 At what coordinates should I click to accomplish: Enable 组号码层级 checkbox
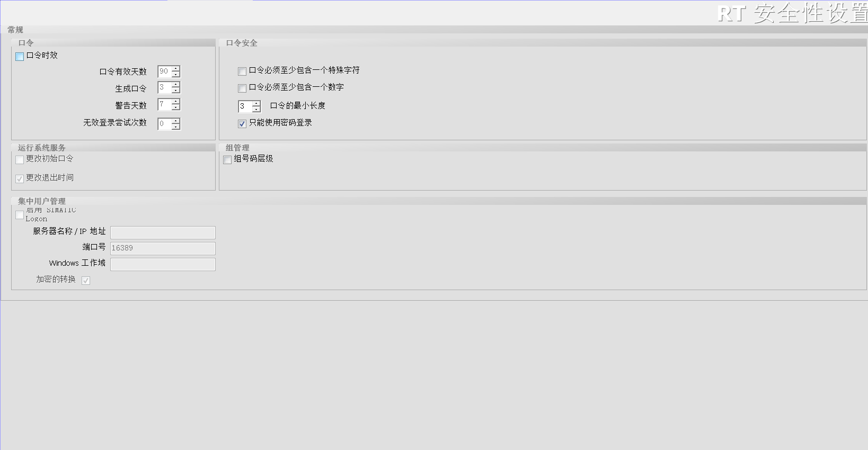click(x=227, y=160)
